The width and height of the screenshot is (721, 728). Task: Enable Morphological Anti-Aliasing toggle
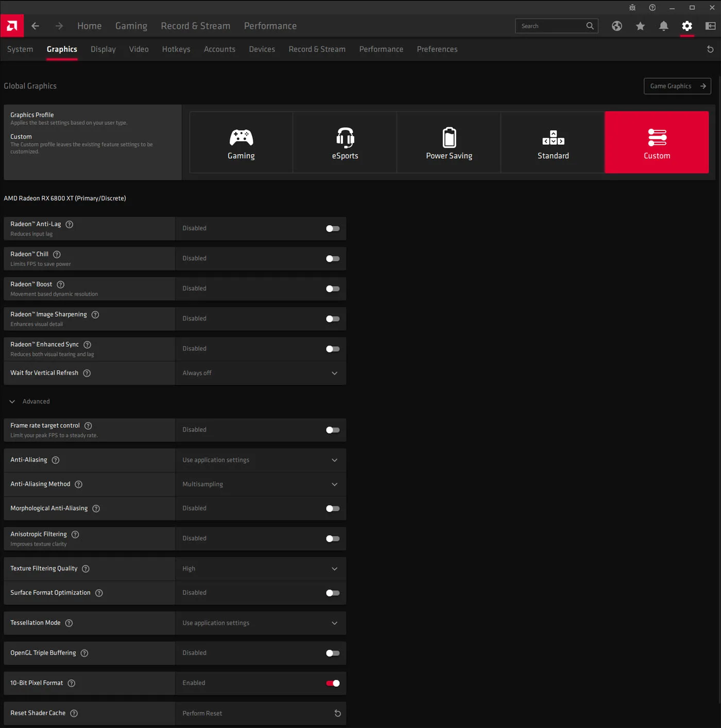[x=333, y=509]
